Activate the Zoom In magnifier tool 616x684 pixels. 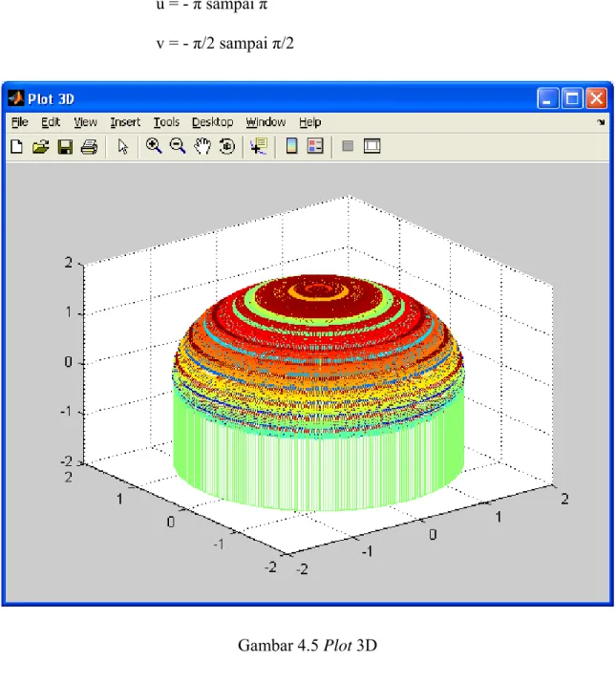point(154,146)
